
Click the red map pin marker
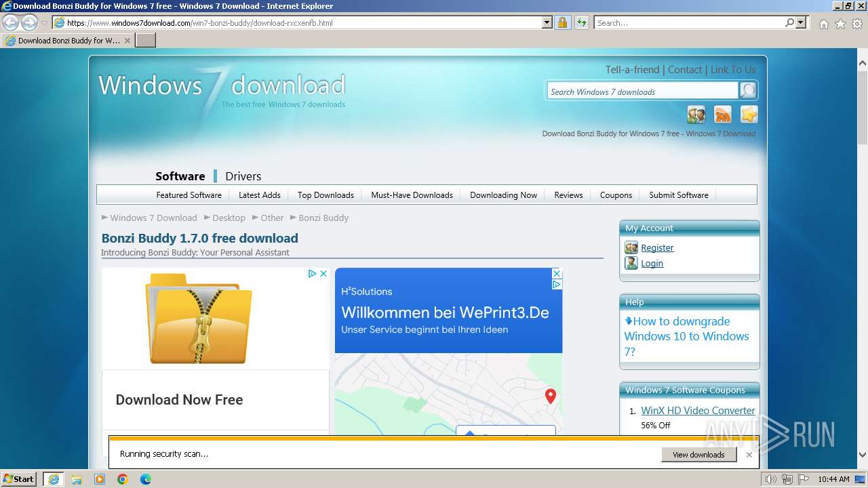click(x=551, y=396)
